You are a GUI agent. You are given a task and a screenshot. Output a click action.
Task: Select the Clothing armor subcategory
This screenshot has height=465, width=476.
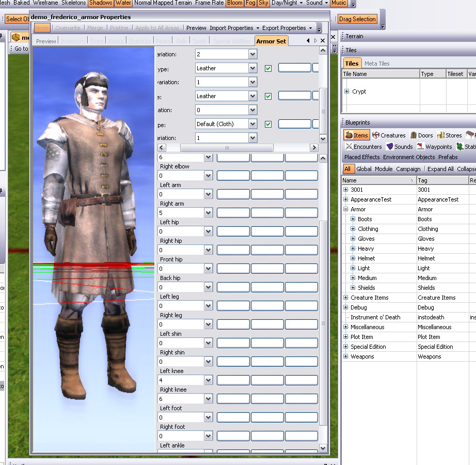click(x=368, y=229)
